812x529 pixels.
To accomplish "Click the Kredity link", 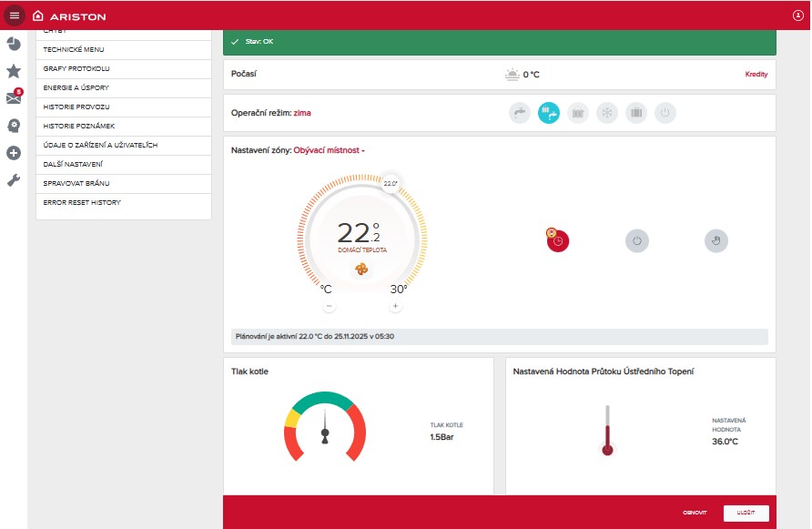I will click(x=756, y=75).
